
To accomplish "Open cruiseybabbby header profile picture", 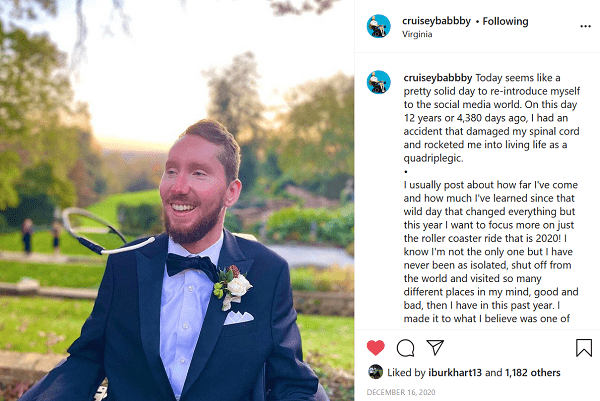I will coord(378,26).
